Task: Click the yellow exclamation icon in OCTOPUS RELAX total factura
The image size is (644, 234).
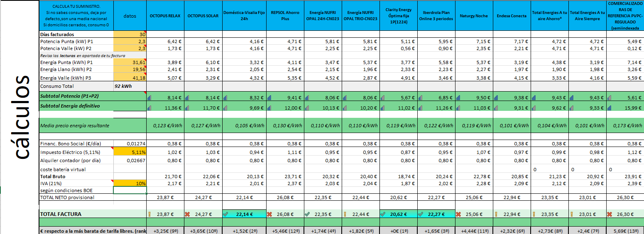Action: [149, 214]
